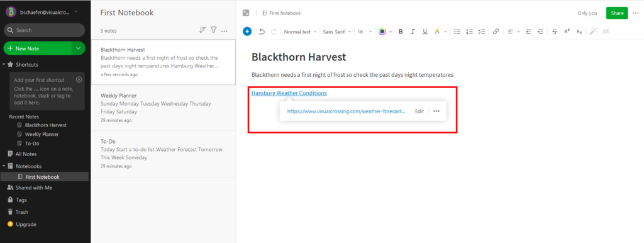644x243 pixels.
Task: Open the Weekly Planner note card
Action: [164, 108]
